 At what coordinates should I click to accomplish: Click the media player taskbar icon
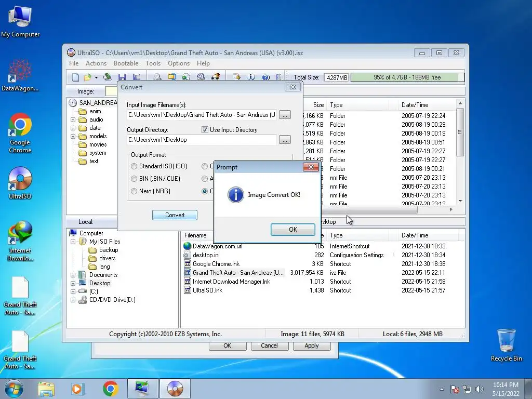coord(77,389)
